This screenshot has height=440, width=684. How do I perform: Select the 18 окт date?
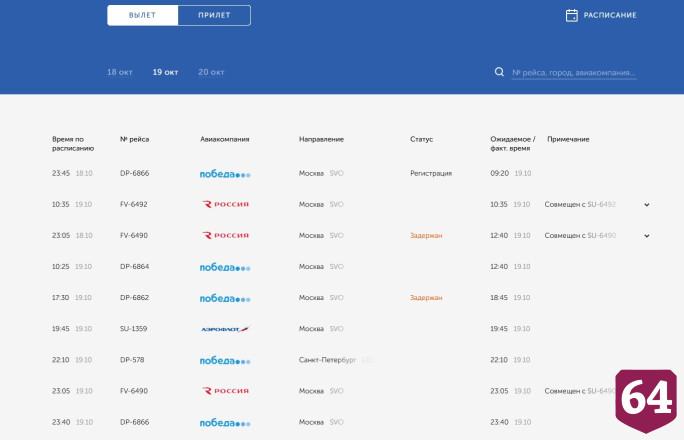[x=120, y=72]
